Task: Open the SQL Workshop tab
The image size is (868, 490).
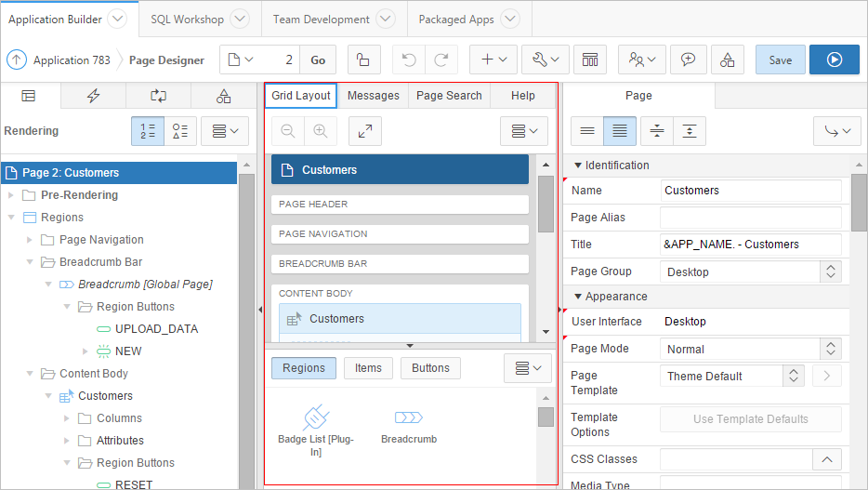Action: (x=200, y=19)
